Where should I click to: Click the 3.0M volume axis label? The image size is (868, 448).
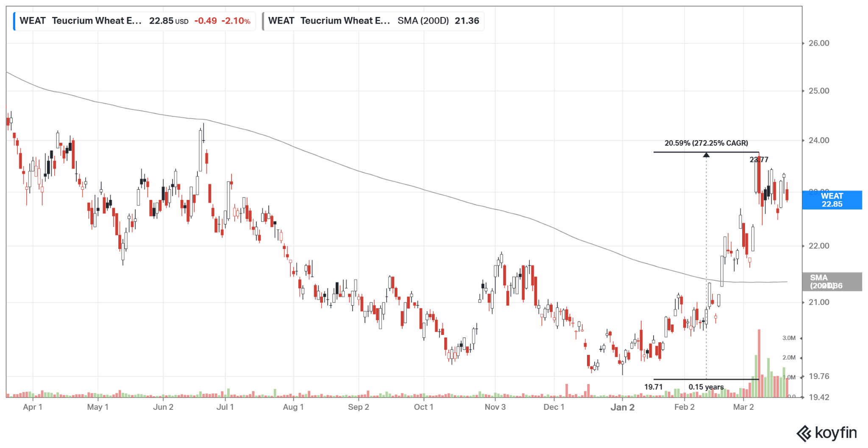(x=789, y=338)
